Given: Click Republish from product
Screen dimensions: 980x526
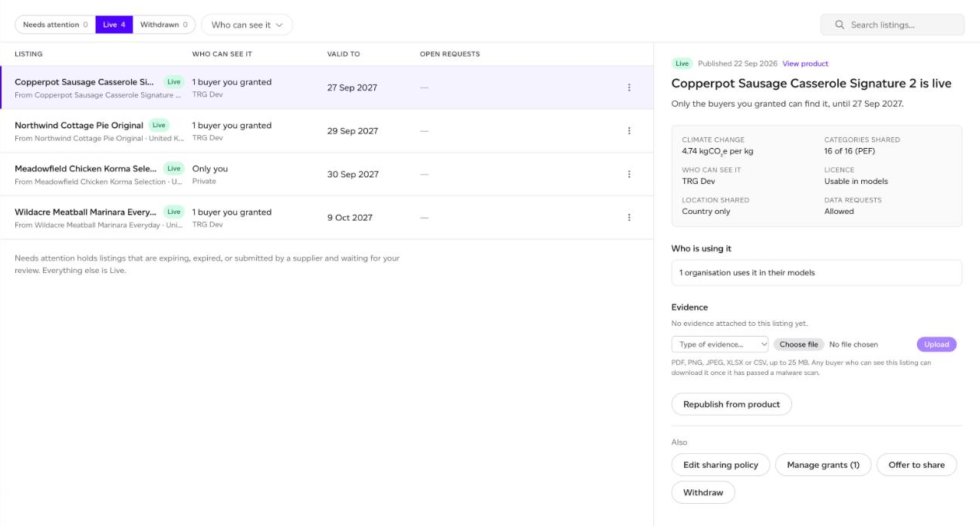Looking at the screenshot, I should tap(732, 404).
